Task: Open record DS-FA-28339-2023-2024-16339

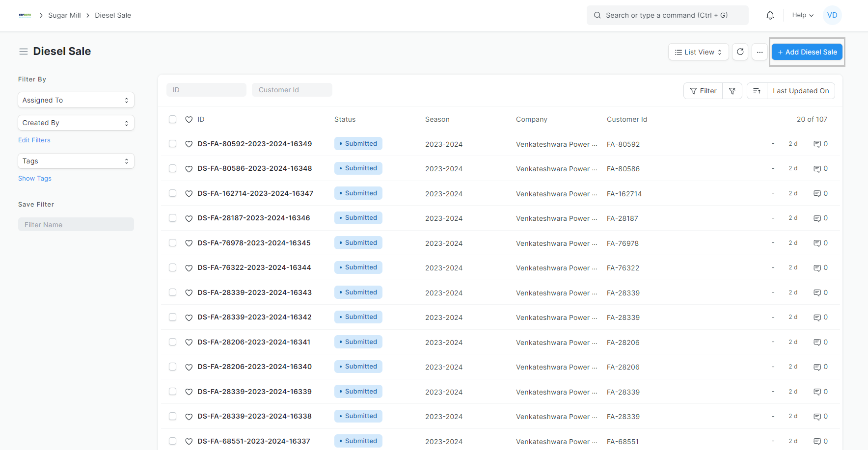Action: tap(255, 392)
